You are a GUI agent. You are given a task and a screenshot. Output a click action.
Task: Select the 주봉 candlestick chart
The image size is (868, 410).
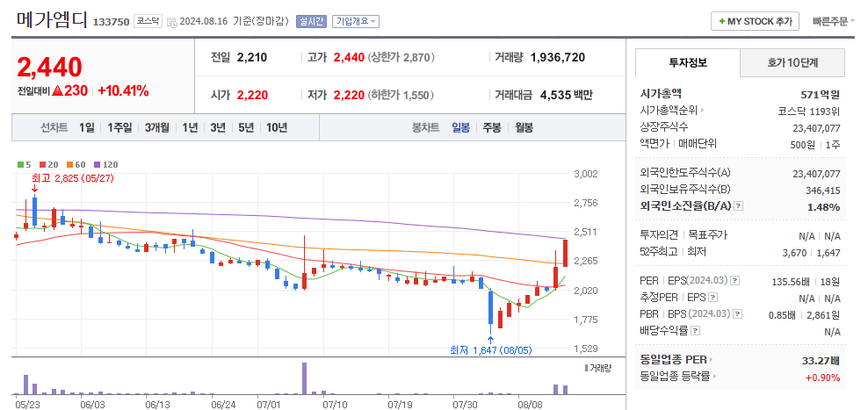click(x=492, y=128)
